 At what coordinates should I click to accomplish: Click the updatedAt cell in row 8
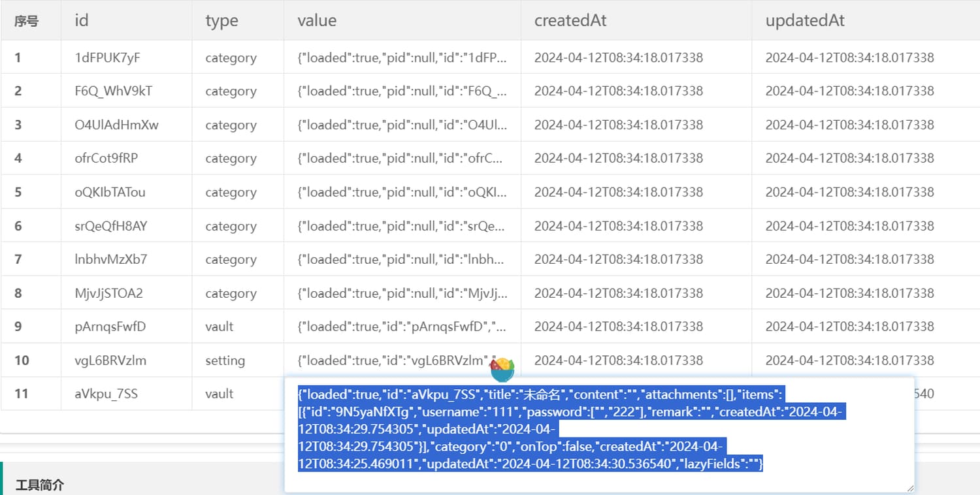click(x=849, y=293)
